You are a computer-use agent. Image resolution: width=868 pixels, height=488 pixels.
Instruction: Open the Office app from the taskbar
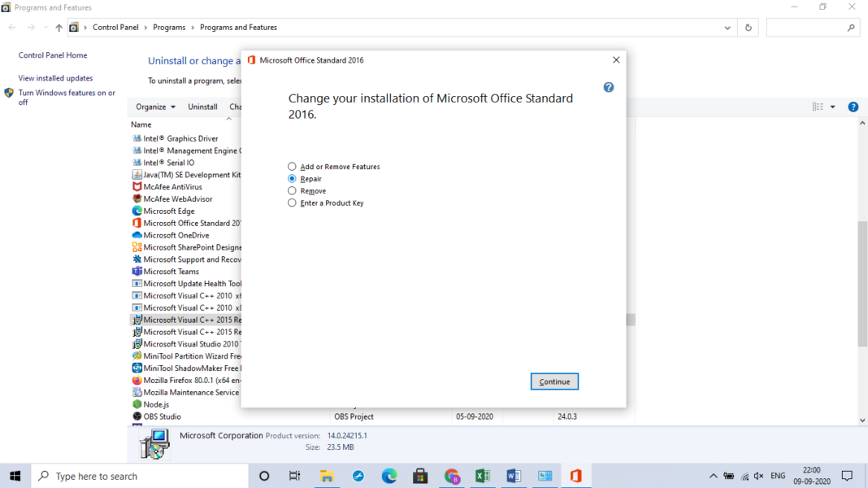point(575,476)
